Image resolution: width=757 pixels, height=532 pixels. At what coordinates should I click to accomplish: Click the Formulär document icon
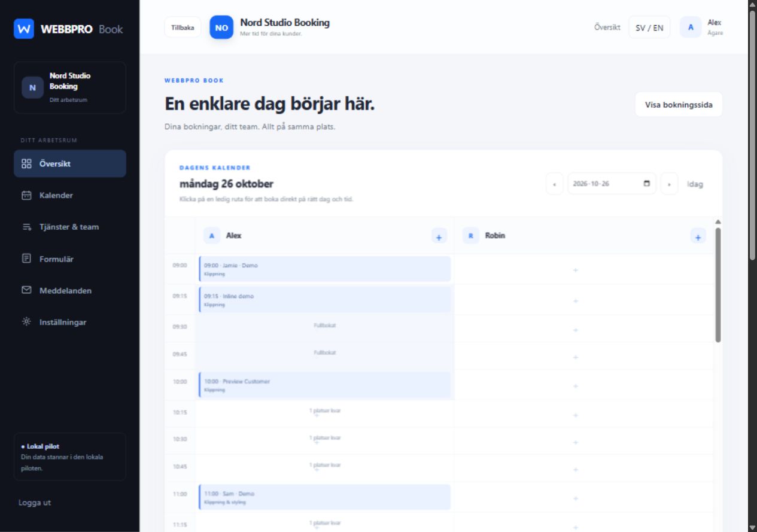pyautogui.click(x=26, y=259)
